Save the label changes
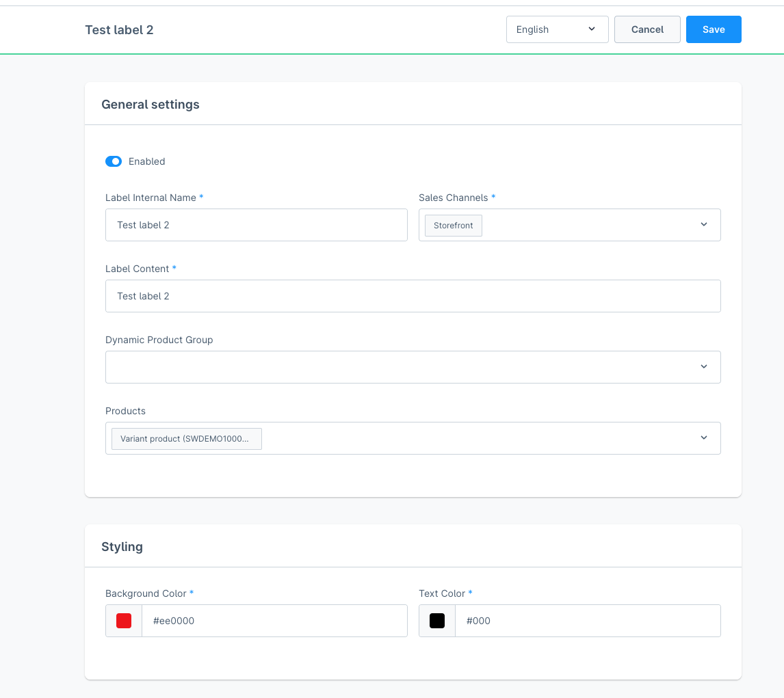Image resolution: width=784 pixels, height=698 pixels. (713, 29)
